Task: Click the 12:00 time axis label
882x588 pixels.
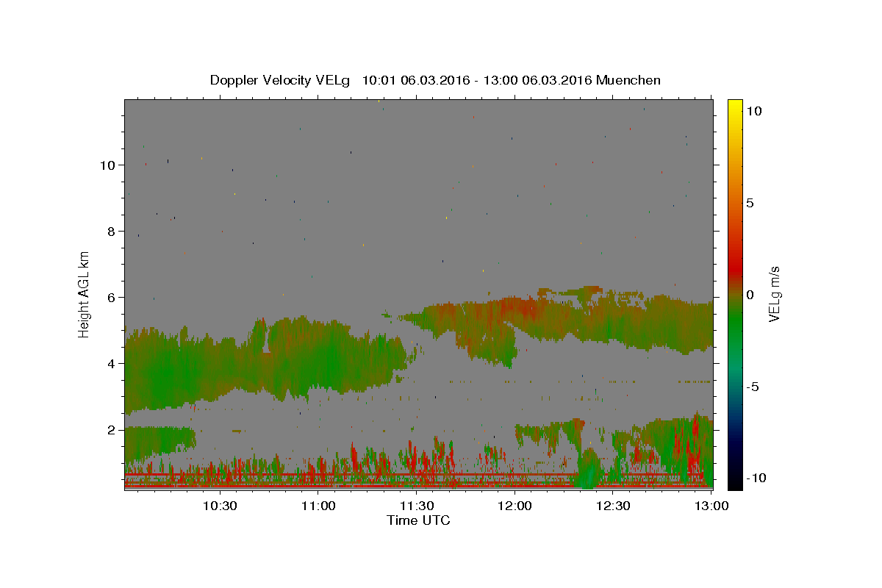Action: [x=514, y=506]
